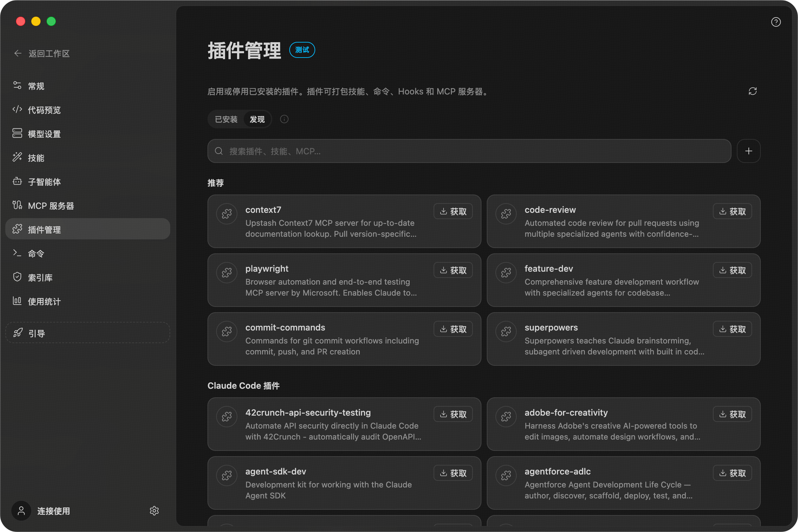Click 获取 for context7
This screenshot has width=798, height=532.
coord(453,211)
